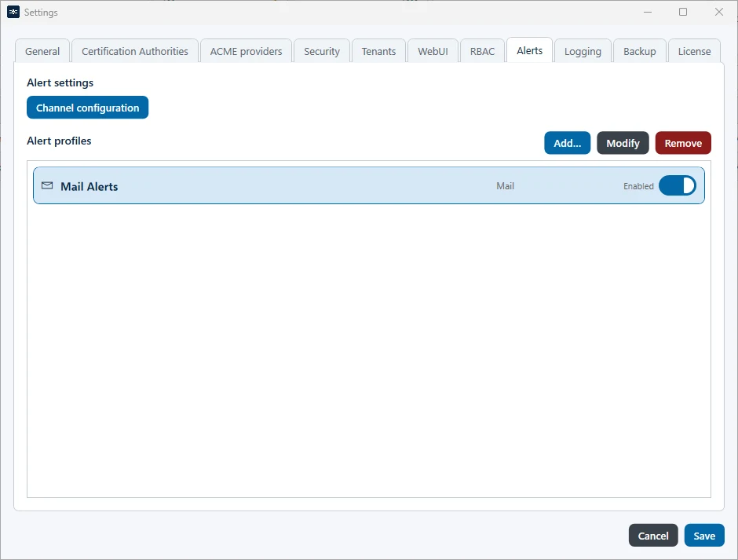Remove the selected alert profile
Viewport: 738px width, 560px height.
683,143
